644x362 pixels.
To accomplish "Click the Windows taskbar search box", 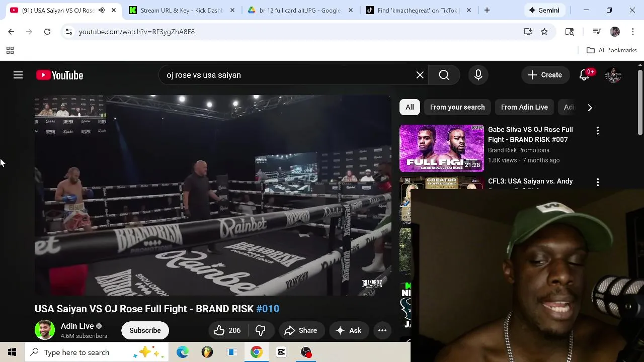I will click(97, 352).
